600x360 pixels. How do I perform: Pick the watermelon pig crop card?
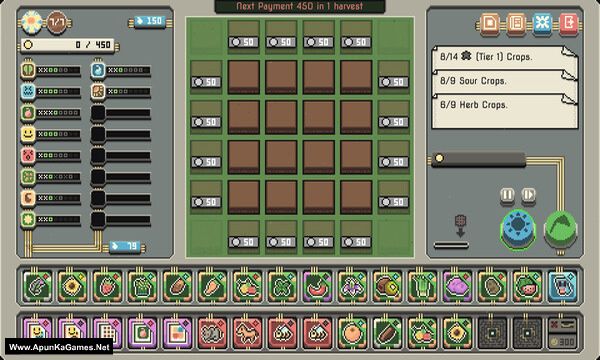point(528,287)
